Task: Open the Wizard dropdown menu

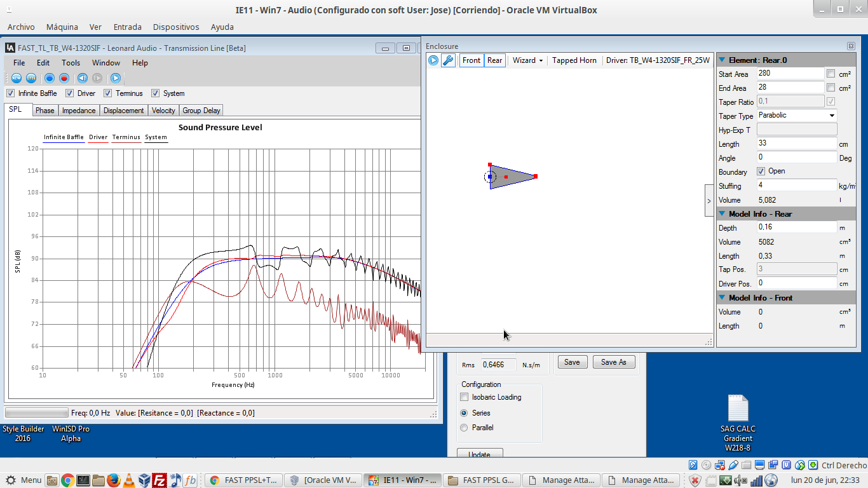Action: click(x=527, y=60)
